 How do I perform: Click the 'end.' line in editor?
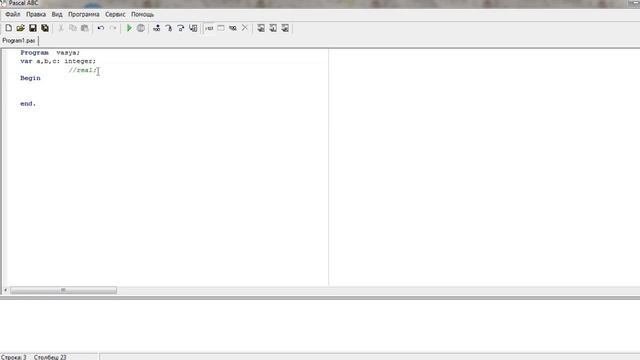[x=28, y=104]
